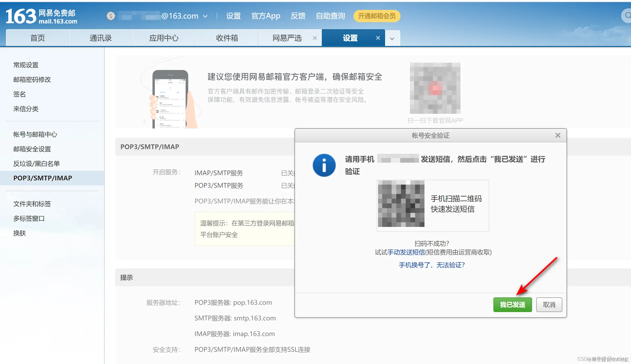631x364 pixels.
Task: Click the QR code for downloading the official APP
Action: point(435,88)
